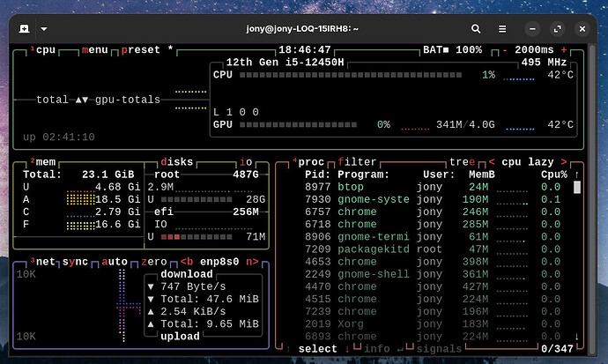Image resolution: width=608 pixels, height=364 pixels.
Task: Increase update interval with plus sign
Action: point(564,50)
